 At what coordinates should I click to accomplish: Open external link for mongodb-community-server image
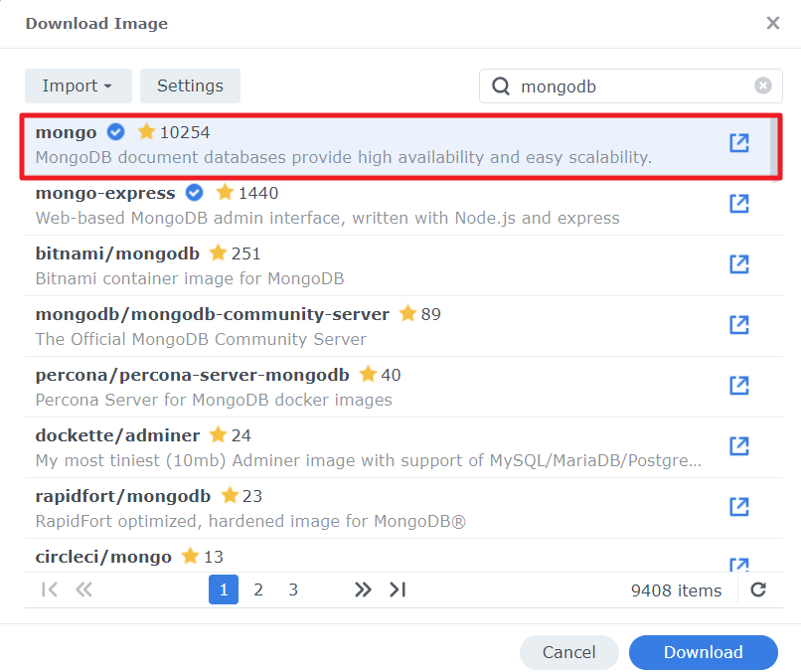(738, 324)
